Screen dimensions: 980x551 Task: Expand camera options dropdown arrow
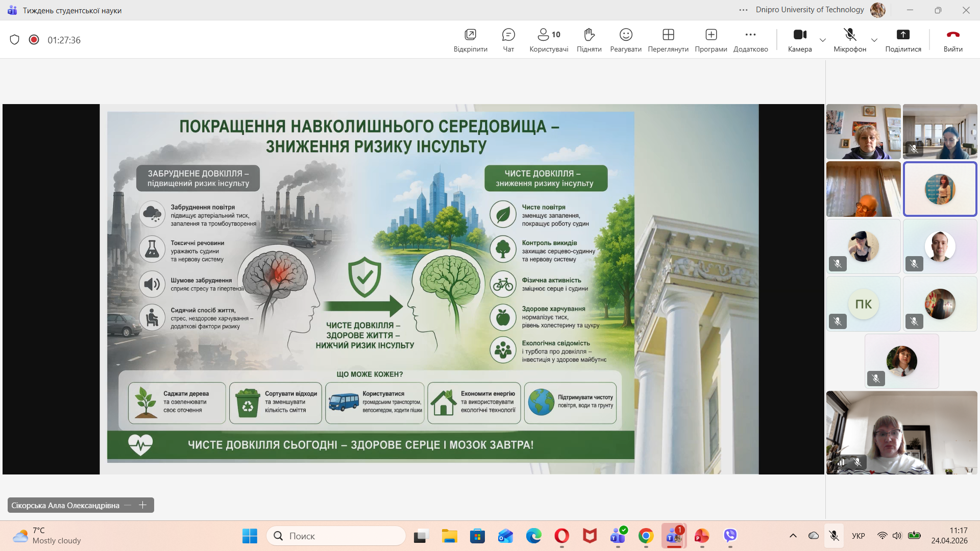823,40
